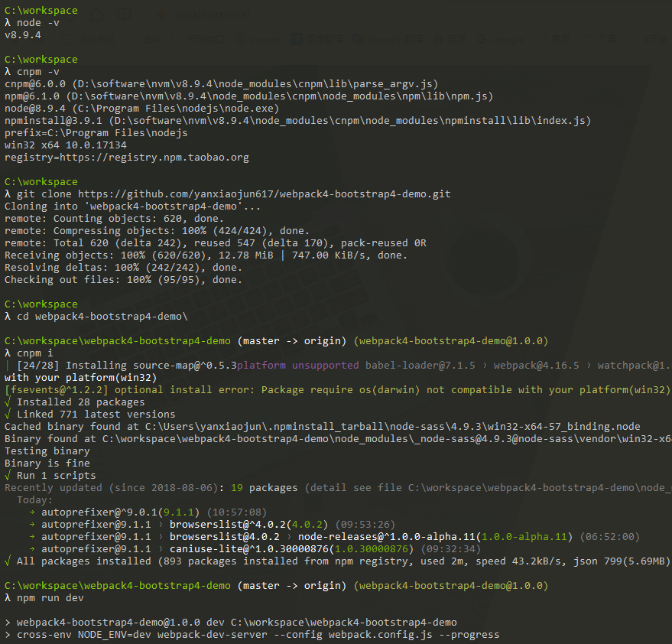Click 'Checking out files: 100% (95/95)' line

tap(123, 280)
